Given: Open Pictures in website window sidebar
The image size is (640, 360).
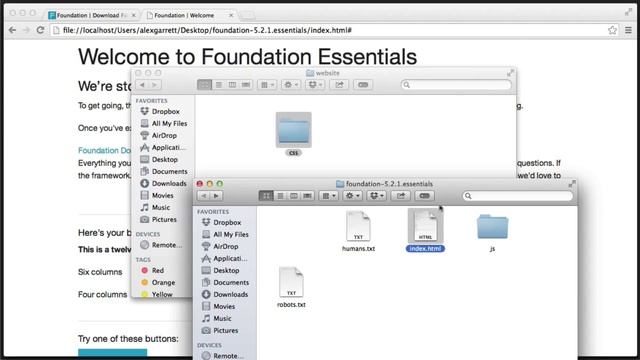Looking at the screenshot, I should (x=158, y=219).
